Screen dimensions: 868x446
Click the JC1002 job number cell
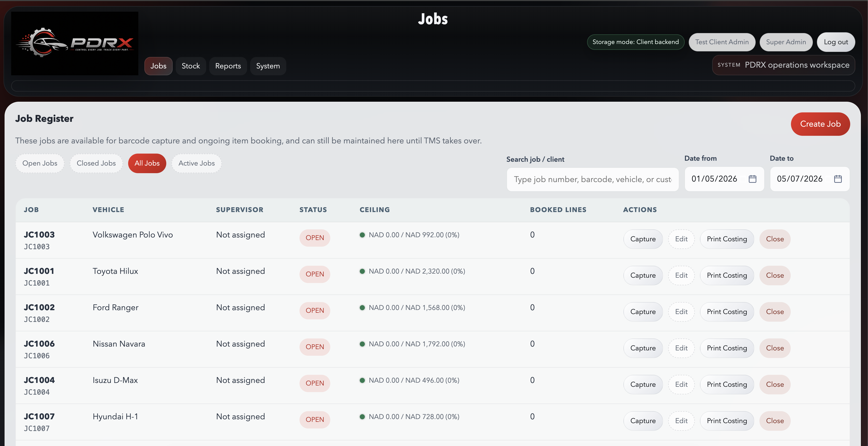click(39, 307)
